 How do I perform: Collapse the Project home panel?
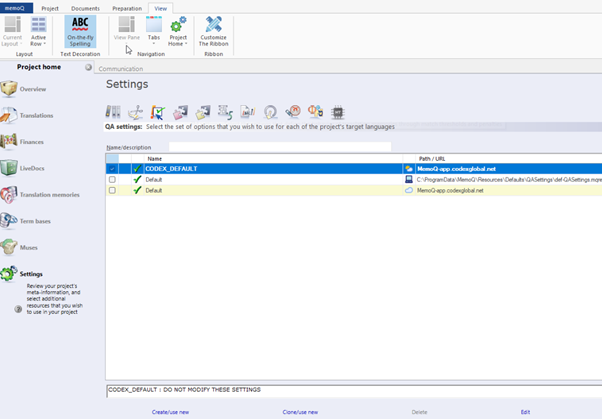pyautogui.click(x=88, y=67)
